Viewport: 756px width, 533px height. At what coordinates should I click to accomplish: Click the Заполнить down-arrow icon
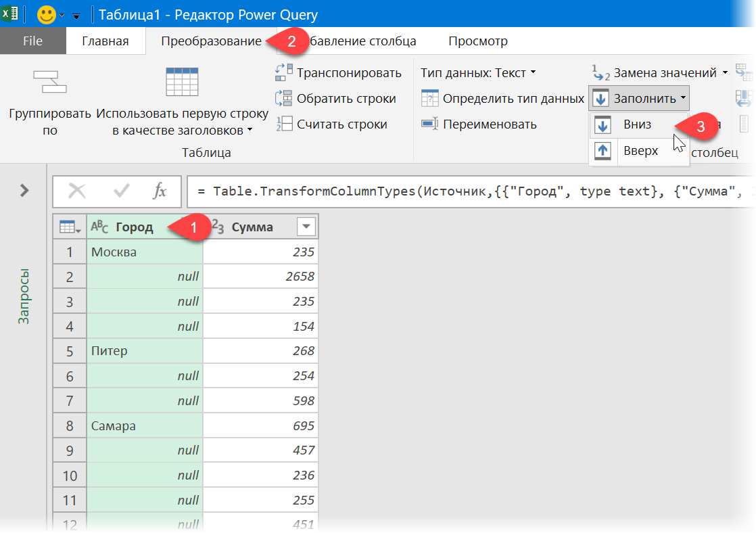600,98
